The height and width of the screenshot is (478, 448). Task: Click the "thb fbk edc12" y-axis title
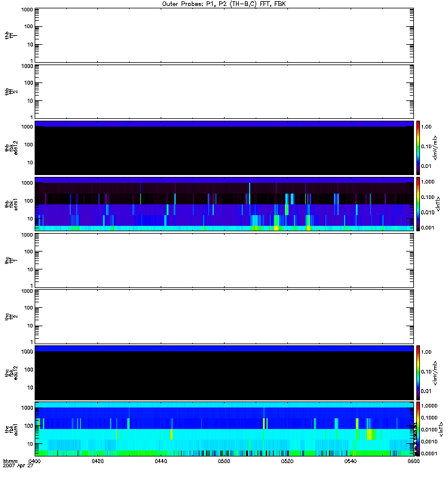click(x=11, y=148)
